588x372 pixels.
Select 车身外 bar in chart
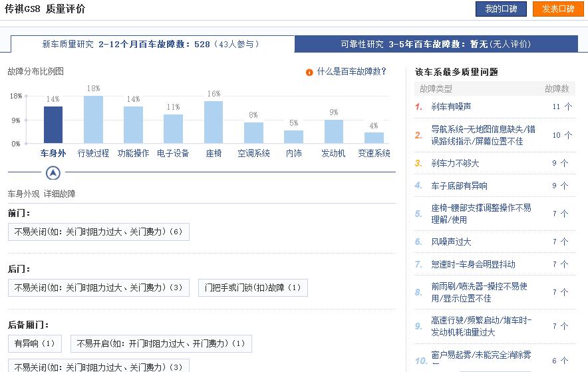coord(53,125)
